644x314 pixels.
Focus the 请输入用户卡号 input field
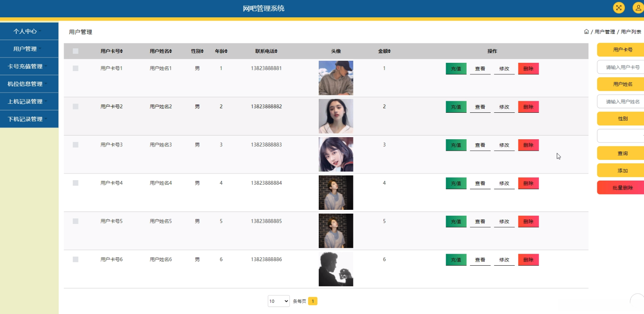click(x=620, y=67)
